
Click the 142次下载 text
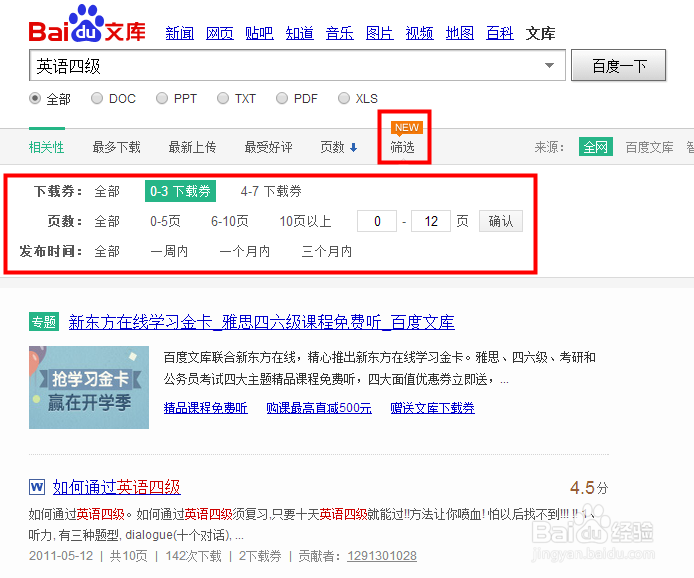(x=193, y=555)
